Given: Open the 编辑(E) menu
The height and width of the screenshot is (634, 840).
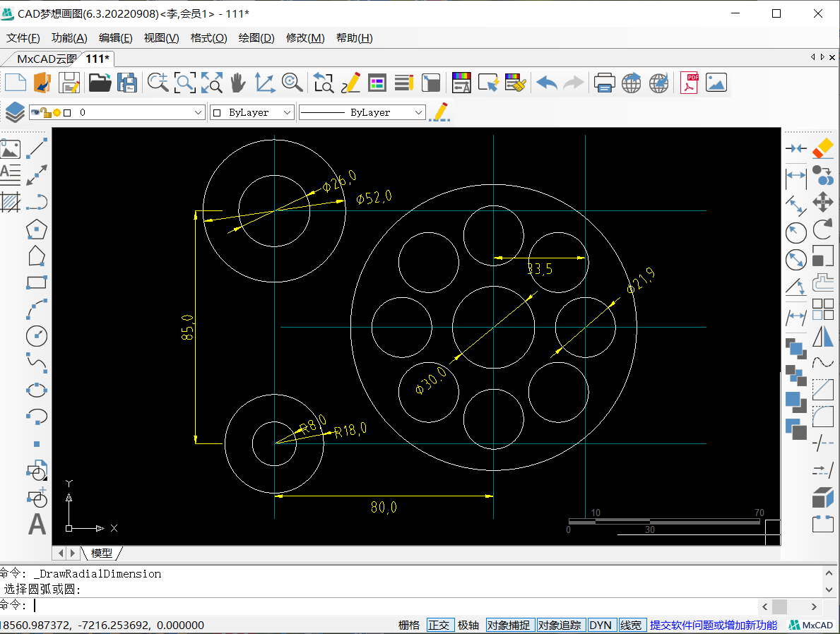Looking at the screenshot, I should (x=116, y=38).
